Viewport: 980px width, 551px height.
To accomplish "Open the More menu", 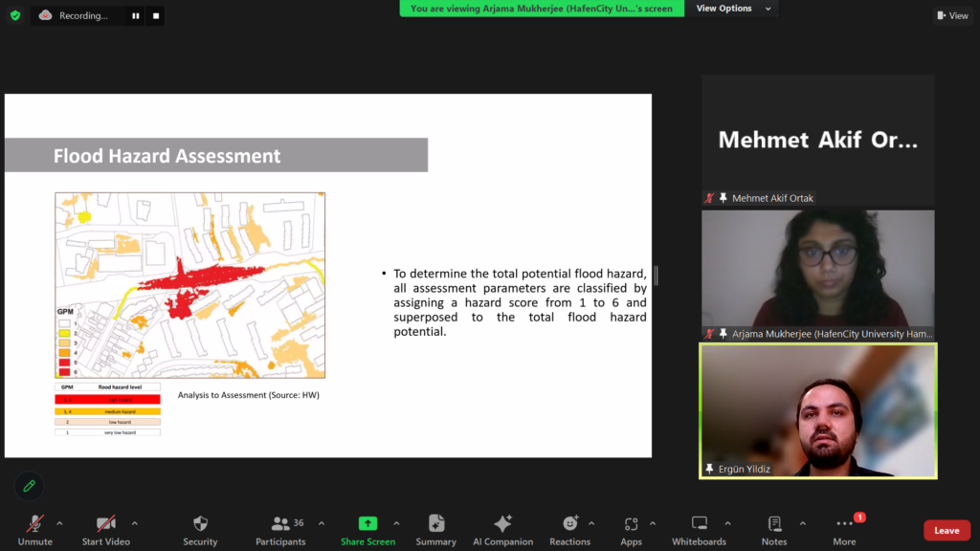I will 844,529.
